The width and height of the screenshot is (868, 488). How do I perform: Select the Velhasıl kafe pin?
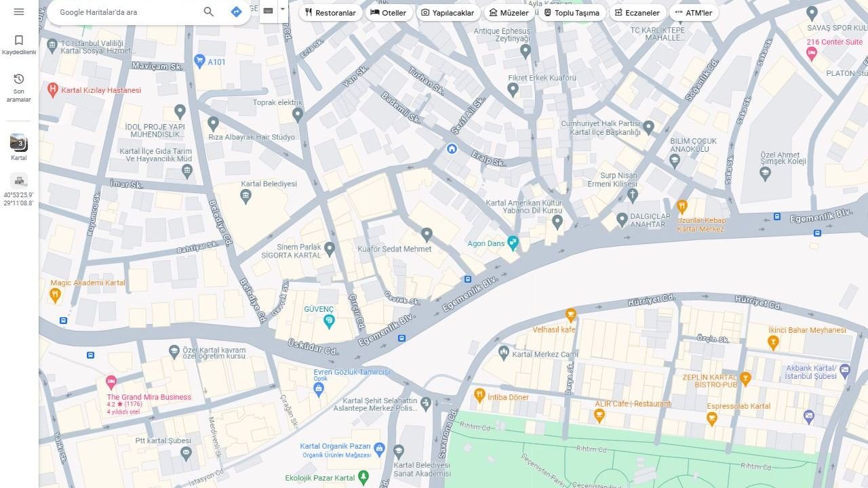(x=571, y=314)
